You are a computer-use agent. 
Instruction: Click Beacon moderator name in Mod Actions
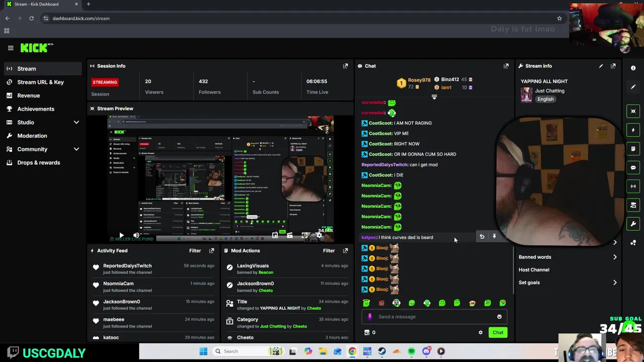pos(266,273)
